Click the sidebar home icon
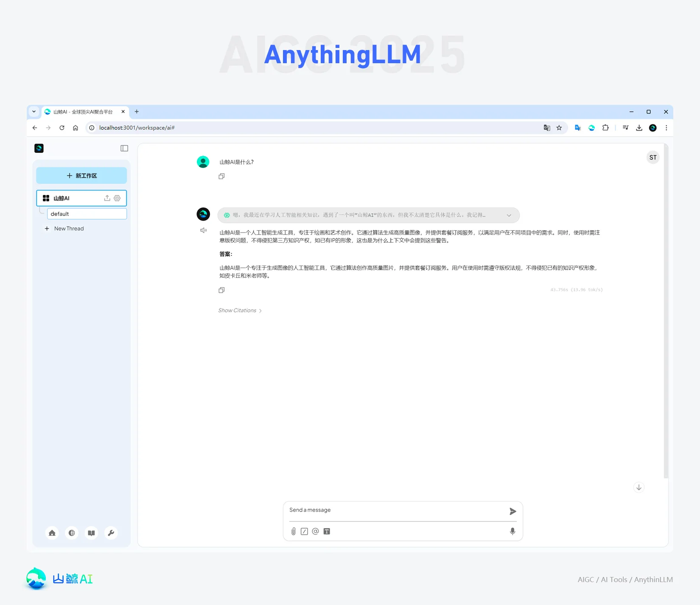This screenshot has width=700, height=605. 52,533
